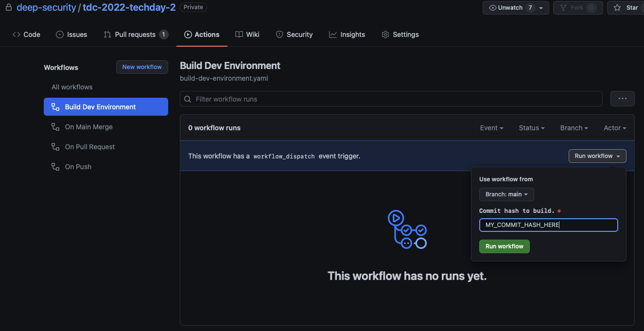
Task: Click the workflow icon beside Build Dev Environment
Action: (x=55, y=107)
